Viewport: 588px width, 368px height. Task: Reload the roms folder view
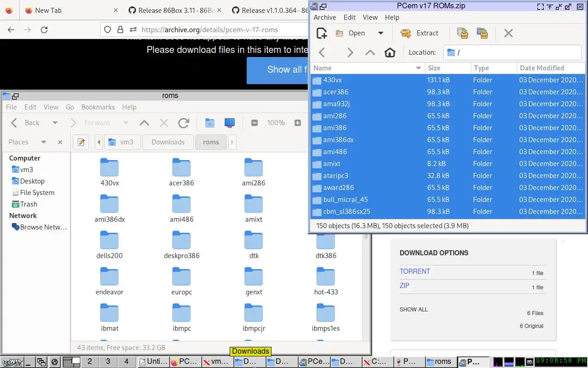184,123
